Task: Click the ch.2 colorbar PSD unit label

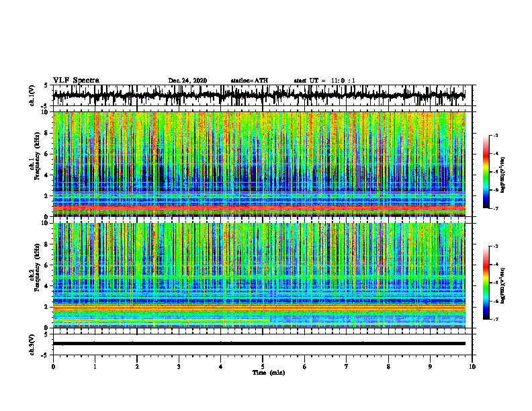Action: click(x=503, y=285)
